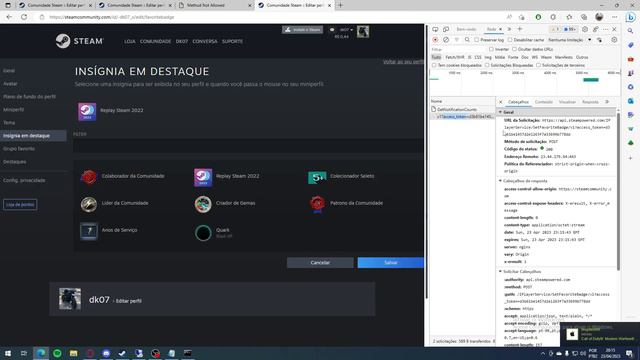This screenshot has width=640, height=360.
Task: Open Spotify from the Windows taskbar
Action: [57, 353]
